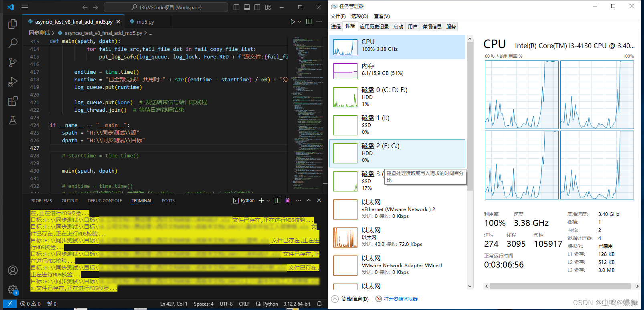Viewport: 644px width, 310px height.
Task: Choose the 3.12.2 64-bit interpreter
Action: coord(297,304)
